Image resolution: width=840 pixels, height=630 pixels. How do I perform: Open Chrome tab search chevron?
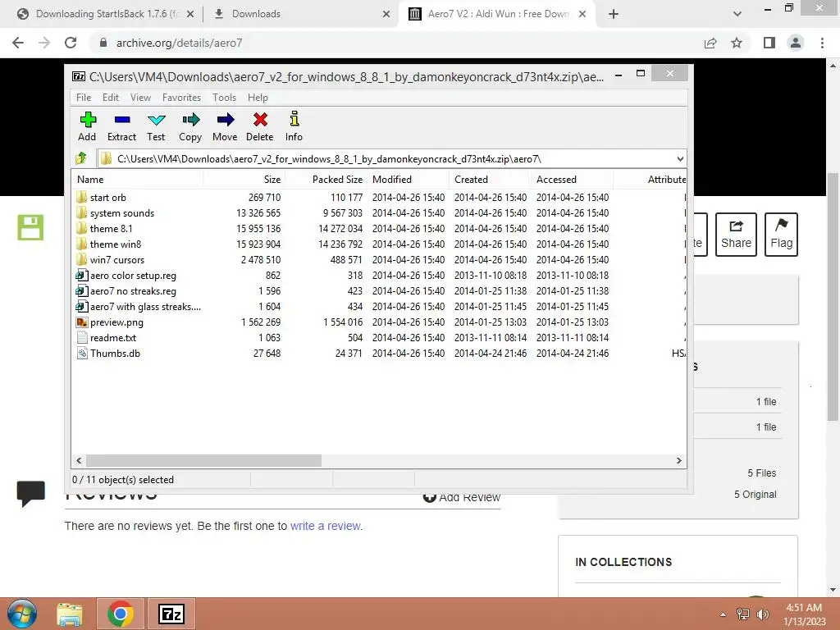pyautogui.click(x=737, y=14)
